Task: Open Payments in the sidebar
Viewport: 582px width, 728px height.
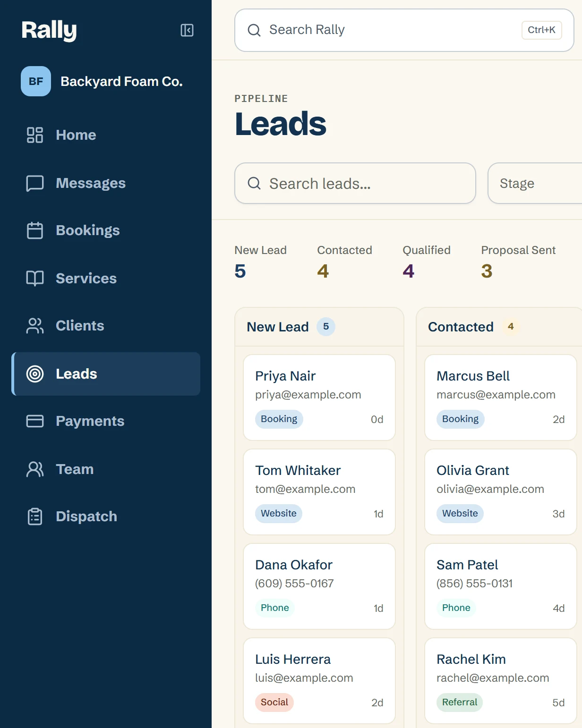Action: (106, 421)
